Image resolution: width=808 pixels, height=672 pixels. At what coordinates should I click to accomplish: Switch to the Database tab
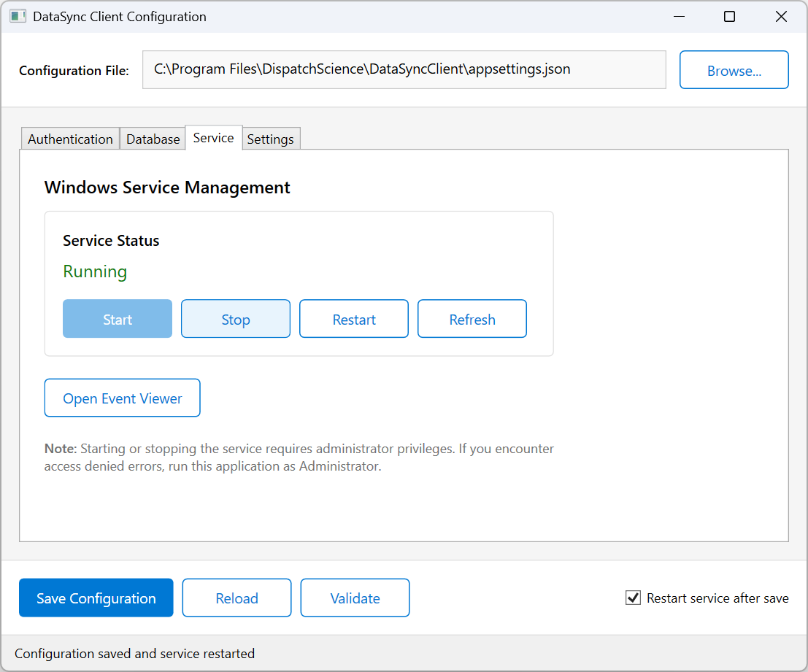[152, 139]
